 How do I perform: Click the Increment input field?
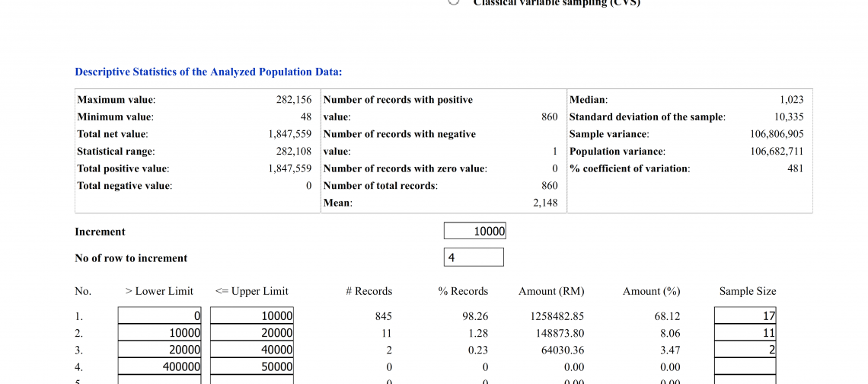point(474,231)
